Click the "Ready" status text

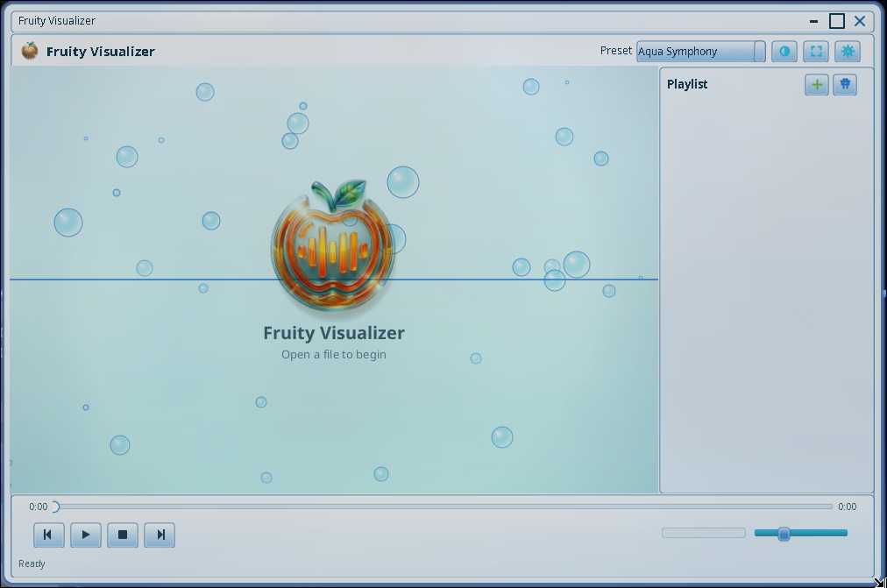coord(32,563)
